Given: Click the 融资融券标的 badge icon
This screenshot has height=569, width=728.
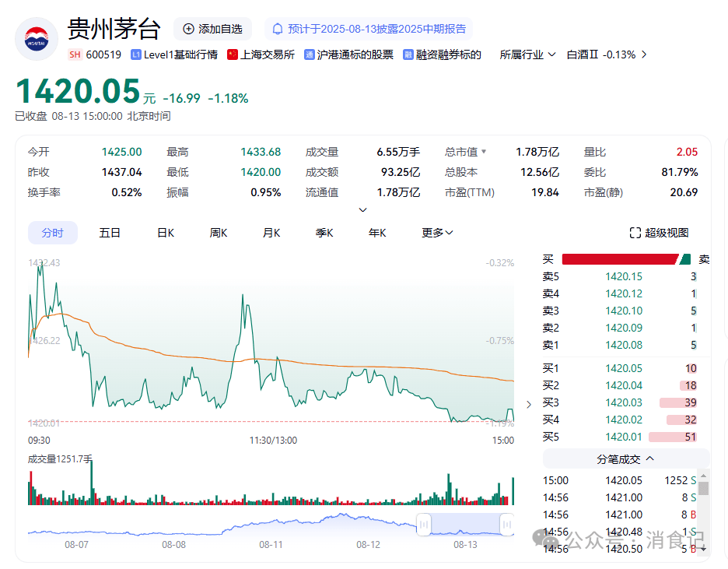Looking at the screenshot, I should pos(408,54).
